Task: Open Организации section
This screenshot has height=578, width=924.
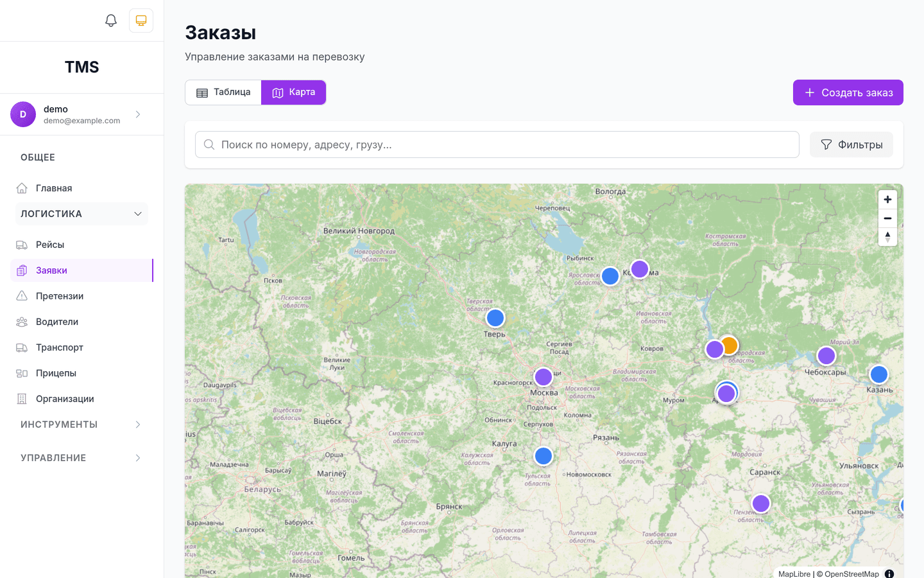Action: pos(81,399)
